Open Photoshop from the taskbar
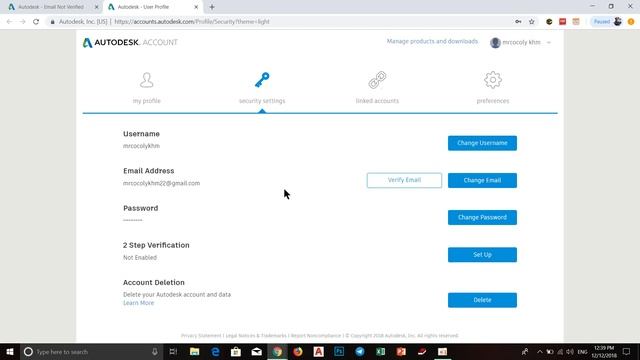 339,351
